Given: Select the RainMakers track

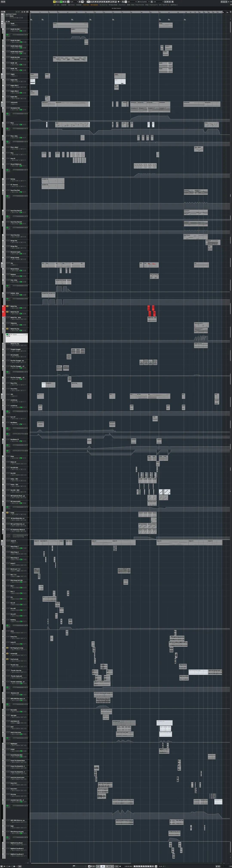Looking at the screenshot, I should click(14, 422).
